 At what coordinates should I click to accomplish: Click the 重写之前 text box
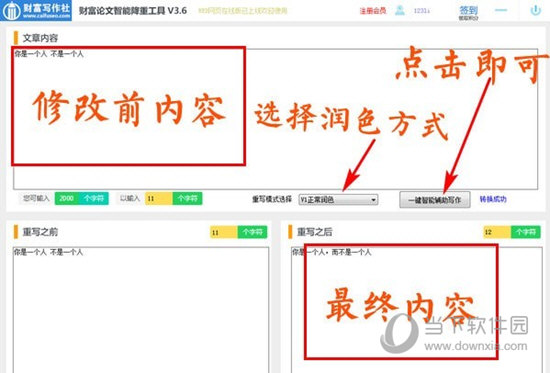141,310
